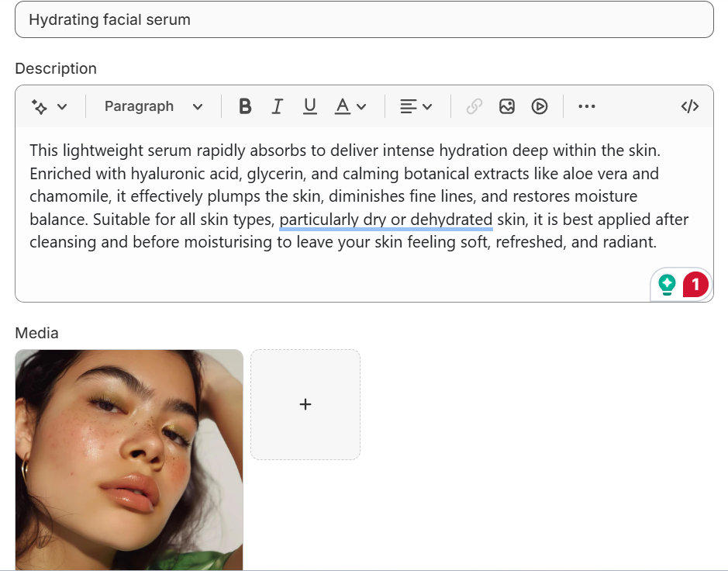Viewport: 728px width, 571px height.
Task: Expand the AI sparkle dropdown chevron
Action: [x=62, y=106]
